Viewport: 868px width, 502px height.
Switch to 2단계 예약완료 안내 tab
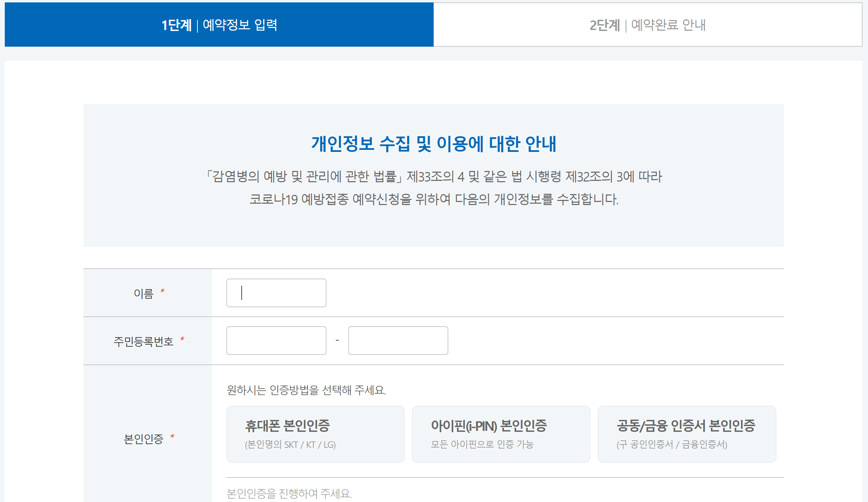tap(647, 25)
